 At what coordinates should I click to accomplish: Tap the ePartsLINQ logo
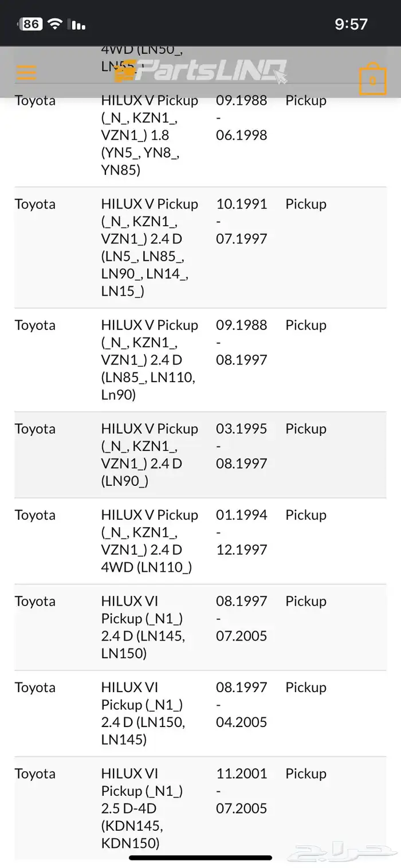tap(200, 72)
